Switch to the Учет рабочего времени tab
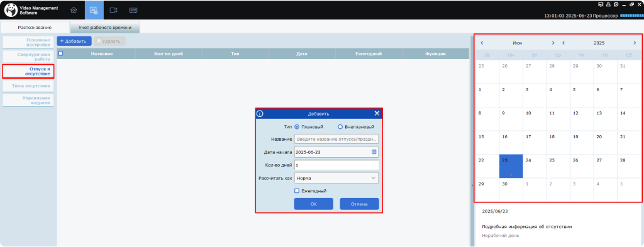This screenshot has height=247, width=644. tap(105, 28)
